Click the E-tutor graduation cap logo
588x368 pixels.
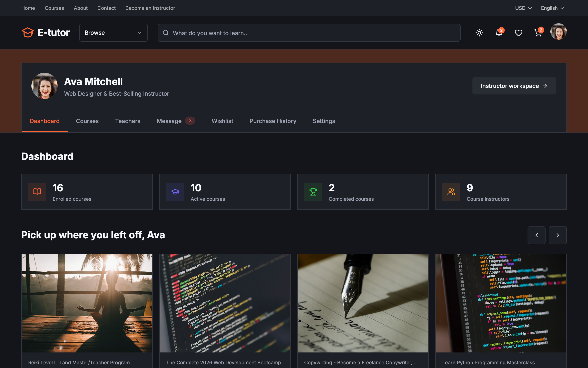27,33
